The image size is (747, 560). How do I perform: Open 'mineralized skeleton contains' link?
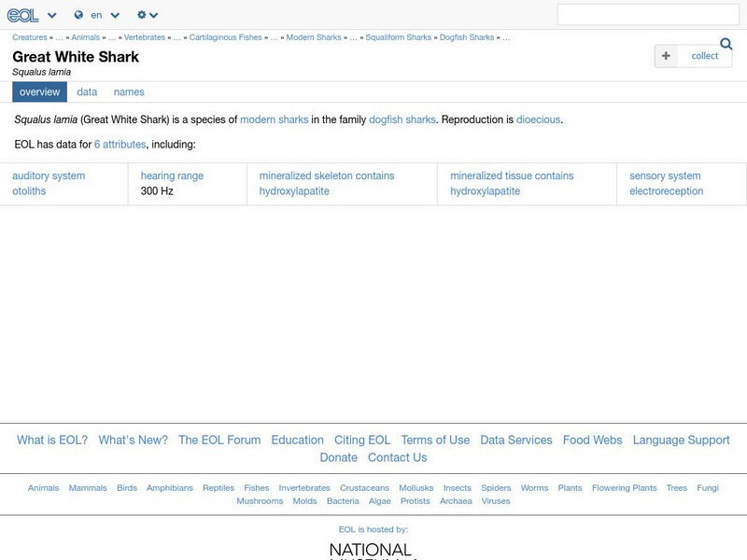pyautogui.click(x=327, y=175)
